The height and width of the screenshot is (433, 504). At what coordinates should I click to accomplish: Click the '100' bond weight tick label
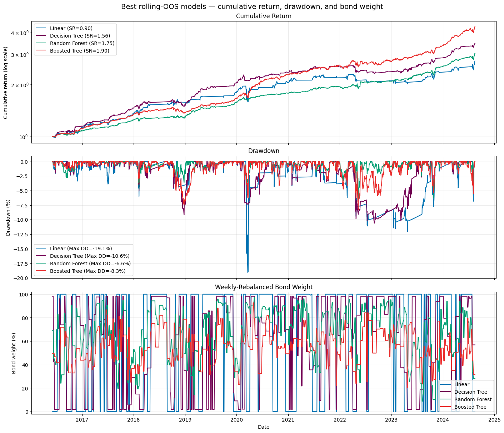point(24,294)
